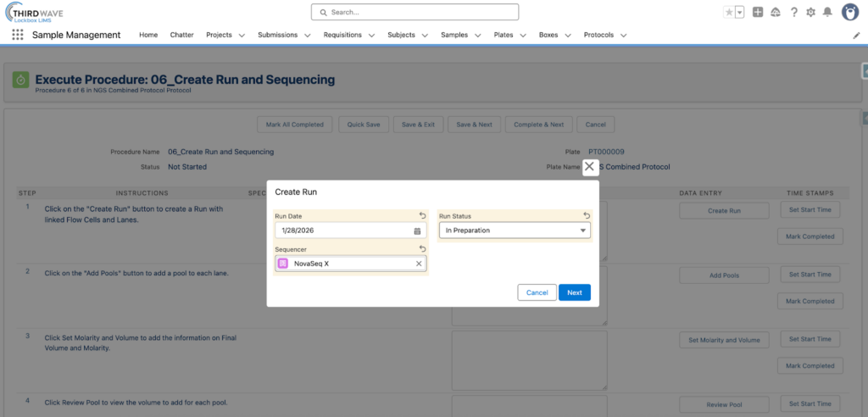Open the Salesforce guidance center icon
This screenshot has height=417, width=868.
pos(776,12)
